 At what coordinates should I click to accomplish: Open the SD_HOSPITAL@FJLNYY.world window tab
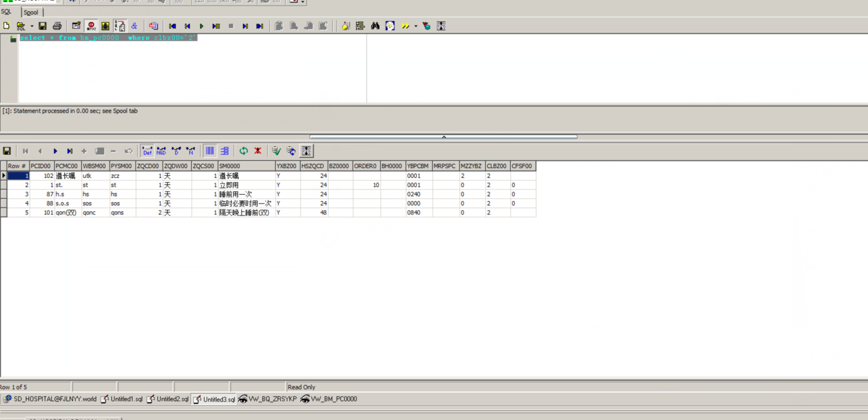click(50, 399)
